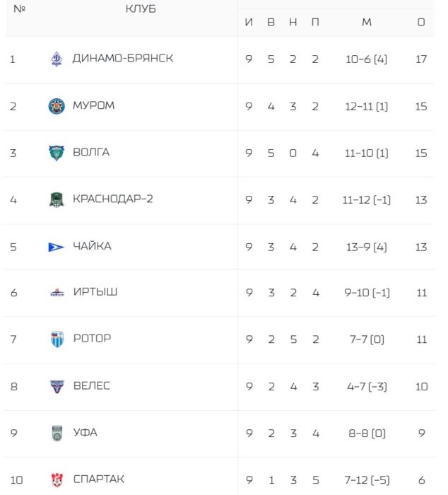Click the Муром club crest

pos(57,106)
